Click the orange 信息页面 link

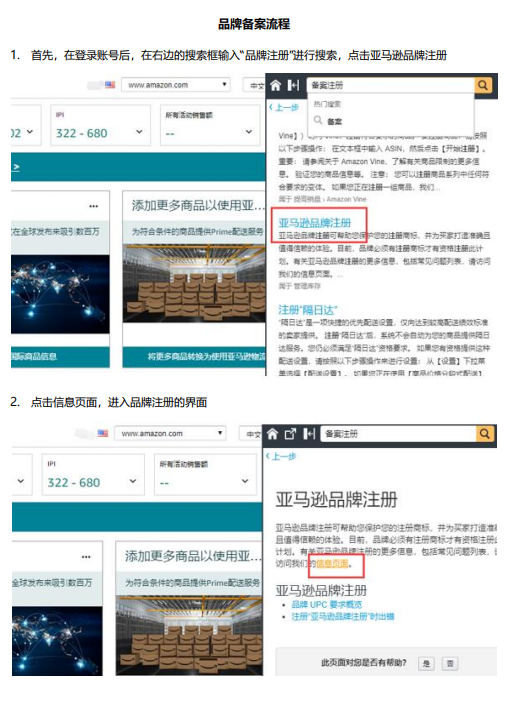(332, 564)
